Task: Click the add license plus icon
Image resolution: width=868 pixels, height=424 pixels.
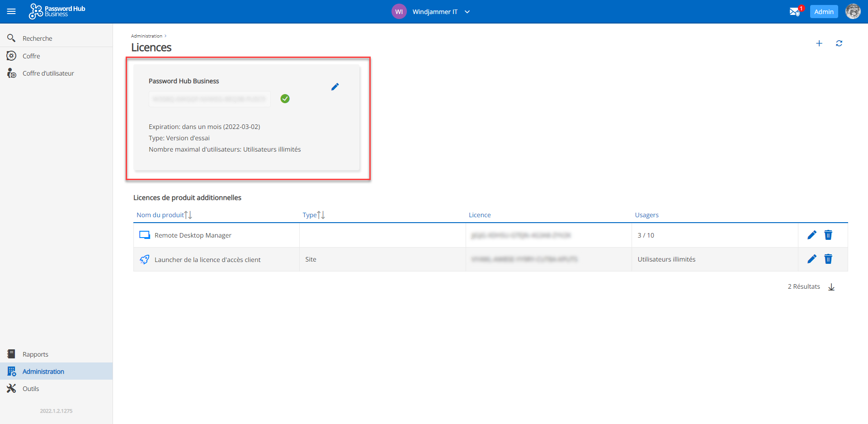Action: [x=819, y=43]
